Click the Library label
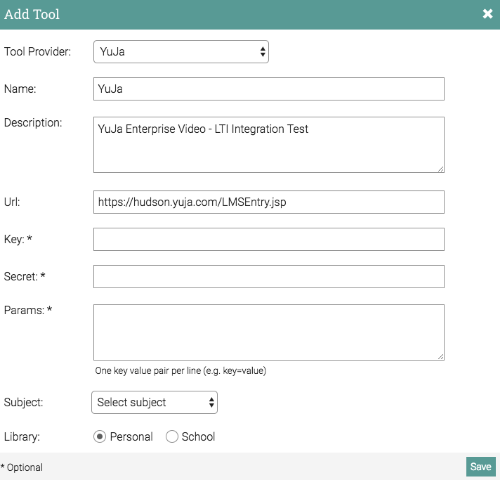The height and width of the screenshot is (480, 500). (x=22, y=437)
